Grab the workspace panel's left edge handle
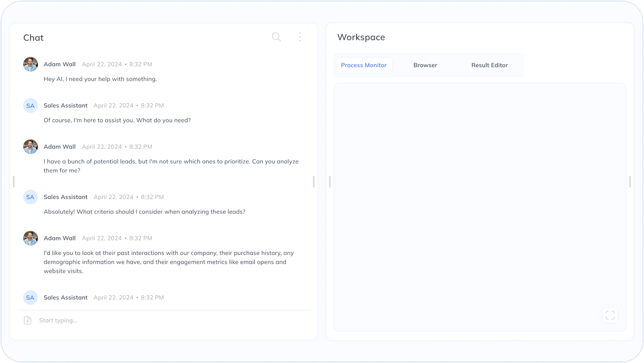The width and height of the screenshot is (644, 363). tap(330, 181)
